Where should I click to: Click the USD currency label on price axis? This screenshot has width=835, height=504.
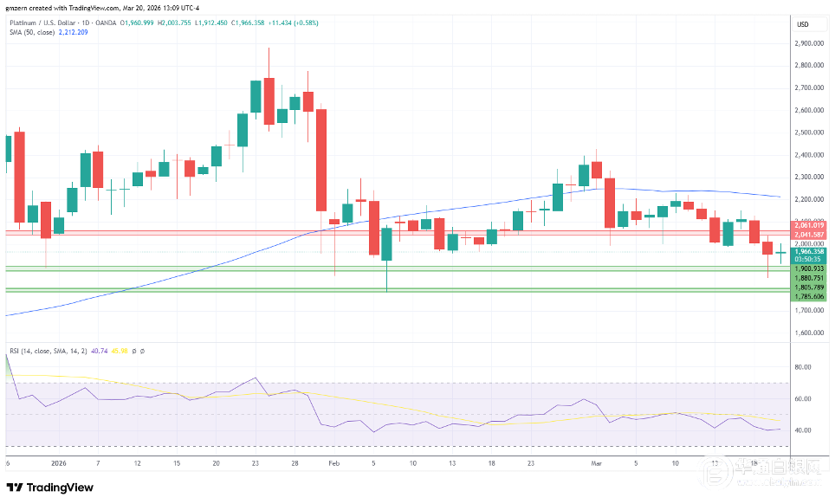pyautogui.click(x=802, y=23)
